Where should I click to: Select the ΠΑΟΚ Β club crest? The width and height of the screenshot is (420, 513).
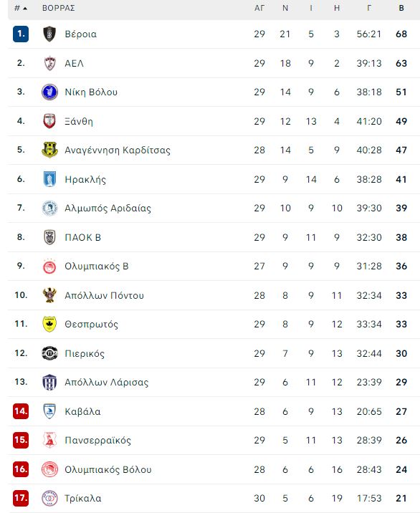[49, 237]
